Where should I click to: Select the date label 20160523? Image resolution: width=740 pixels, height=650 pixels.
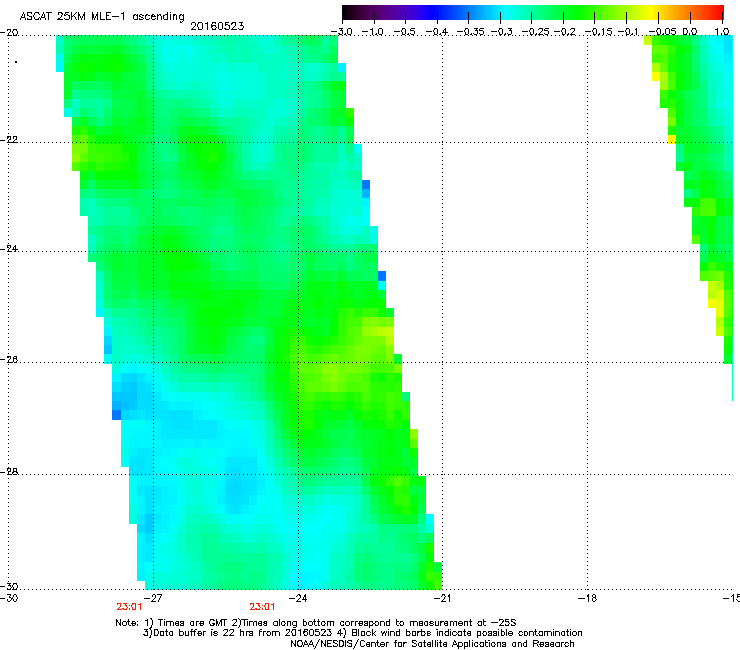point(217,26)
